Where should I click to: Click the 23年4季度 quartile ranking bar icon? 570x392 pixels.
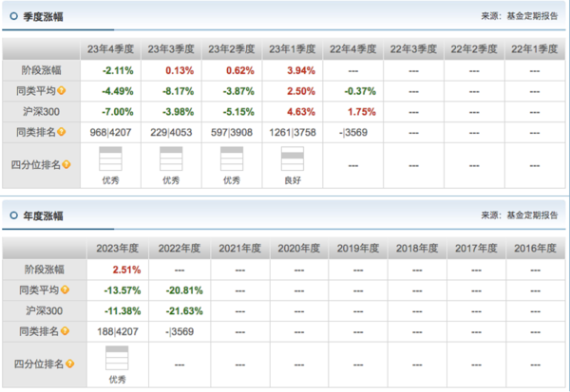pos(110,159)
